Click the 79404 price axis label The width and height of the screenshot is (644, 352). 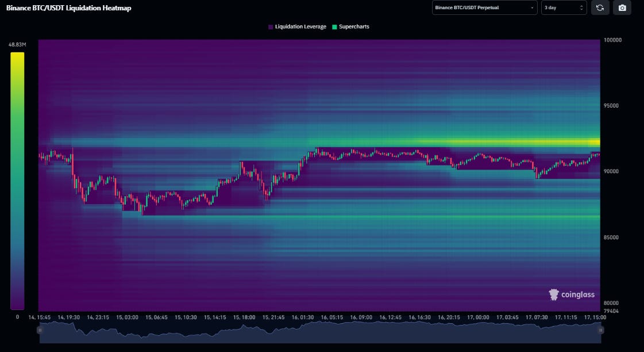coord(611,311)
